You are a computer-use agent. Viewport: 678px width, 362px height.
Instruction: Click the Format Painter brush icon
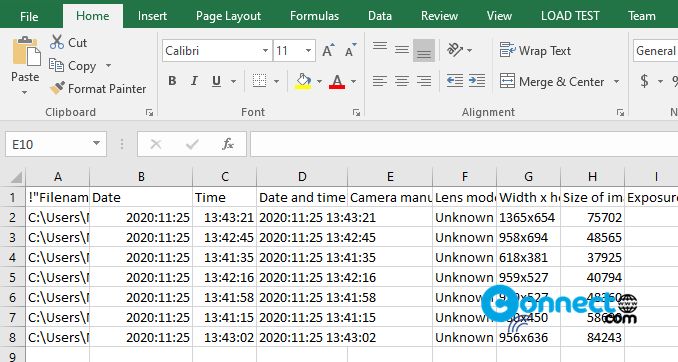(x=57, y=88)
